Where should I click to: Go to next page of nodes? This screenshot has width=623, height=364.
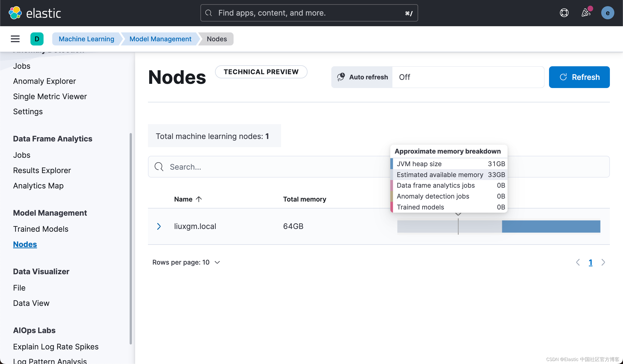pyautogui.click(x=603, y=262)
